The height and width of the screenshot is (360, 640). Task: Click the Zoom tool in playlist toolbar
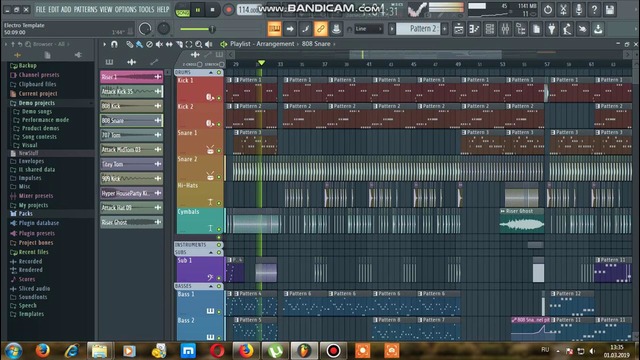point(198,44)
